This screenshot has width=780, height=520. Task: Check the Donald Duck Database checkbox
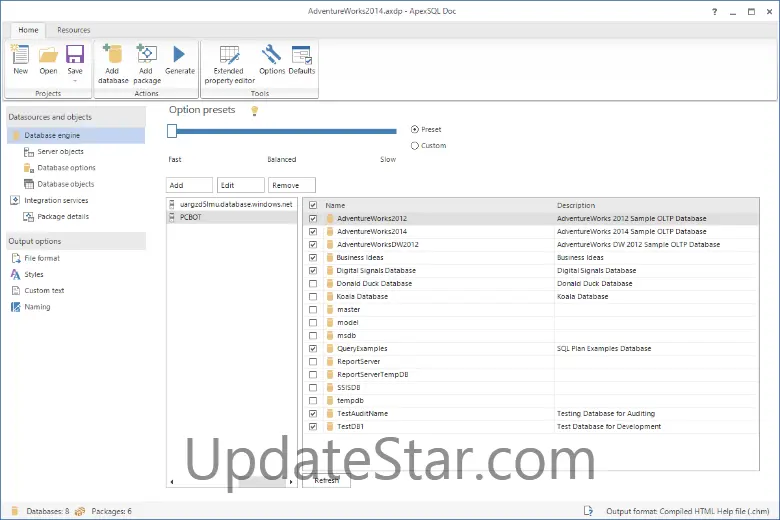point(313,284)
